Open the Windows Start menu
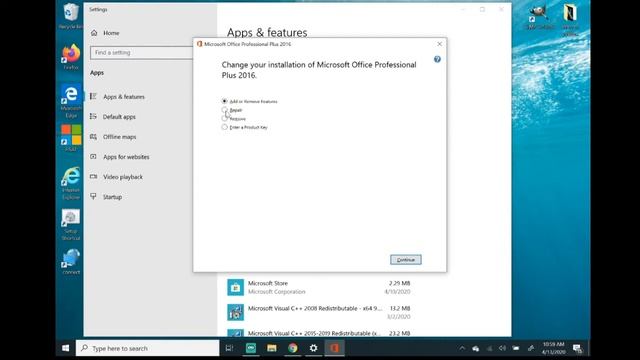Viewport: 640px width, 360px height. pos(65,348)
